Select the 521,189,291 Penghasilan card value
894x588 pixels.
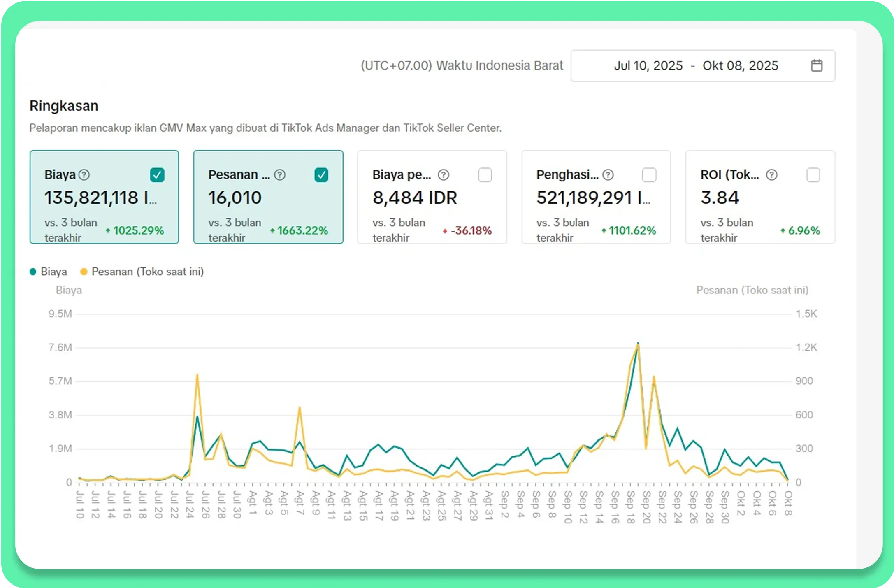[x=592, y=198]
